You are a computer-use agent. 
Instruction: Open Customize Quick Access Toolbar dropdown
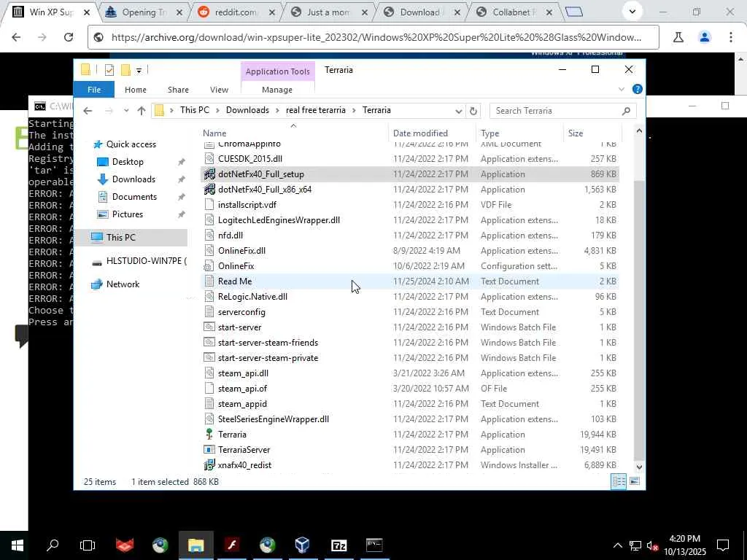[139, 71]
